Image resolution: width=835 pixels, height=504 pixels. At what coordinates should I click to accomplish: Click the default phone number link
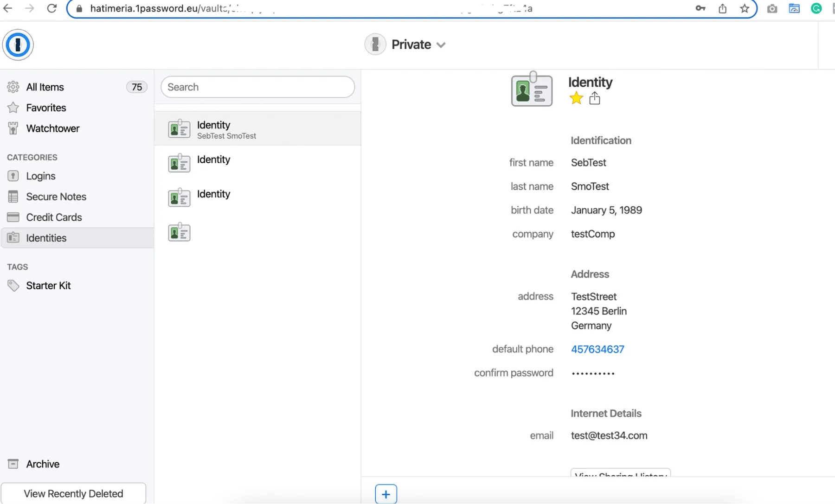click(597, 349)
